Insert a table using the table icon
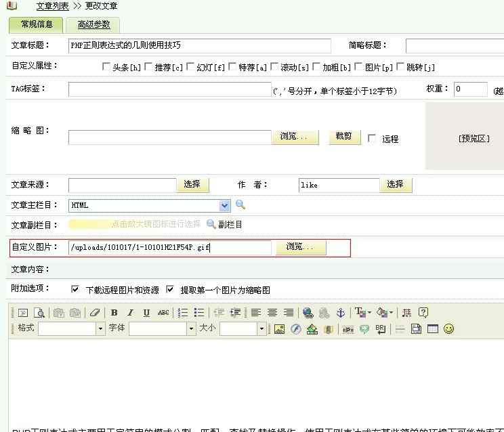The width and height of the screenshot is (504, 432). pyautogui.click(x=433, y=329)
